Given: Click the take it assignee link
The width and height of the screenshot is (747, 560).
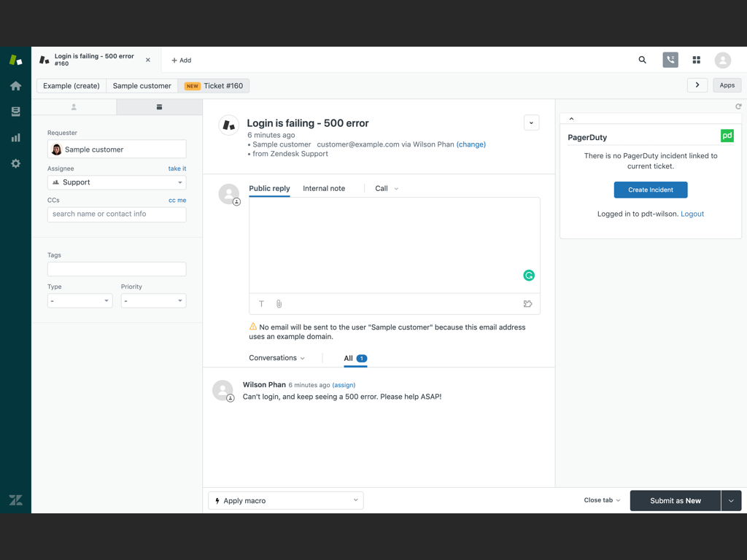Looking at the screenshot, I should [177, 168].
